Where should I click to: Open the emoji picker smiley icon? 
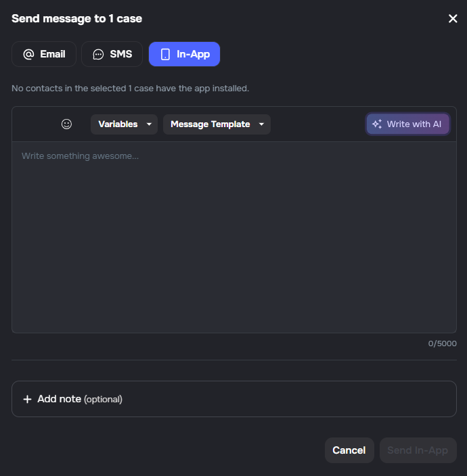pos(66,124)
